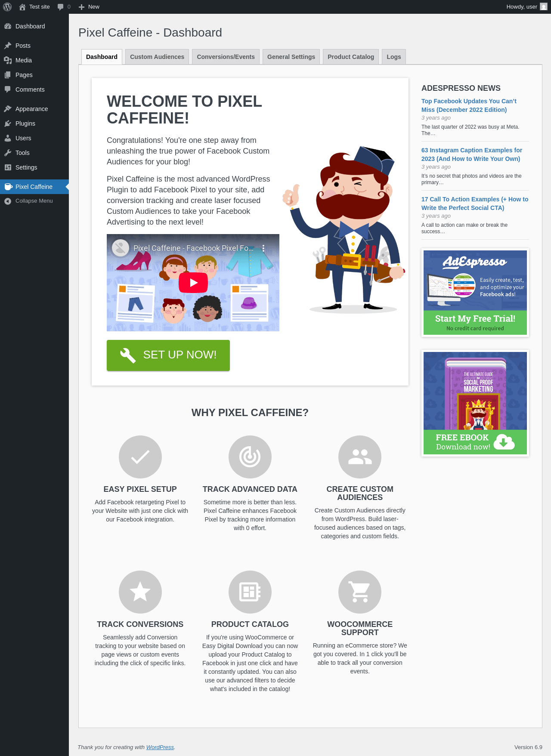Click Free Ebook Download now banner
Screen dimensions: 551x756
tap(475, 403)
